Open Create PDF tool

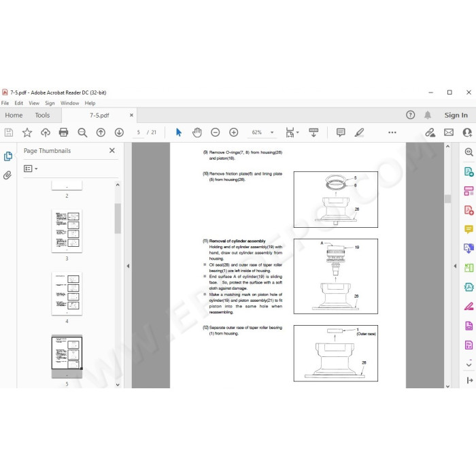pyautogui.click(x=469, y=210)
